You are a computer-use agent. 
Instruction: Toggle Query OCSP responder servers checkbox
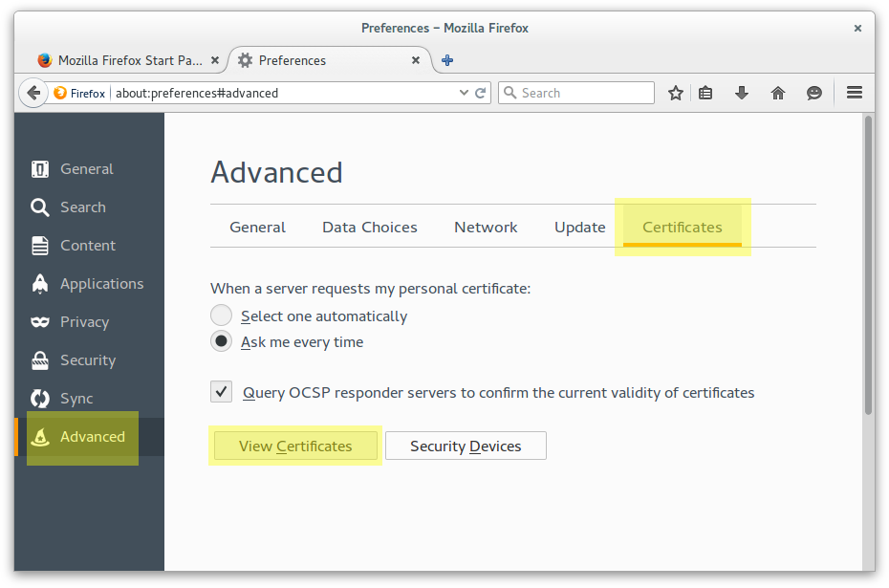[221, 392]
